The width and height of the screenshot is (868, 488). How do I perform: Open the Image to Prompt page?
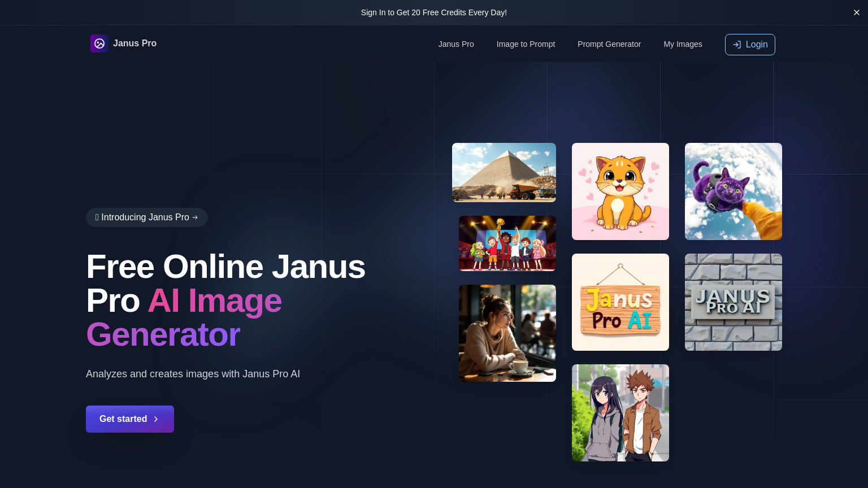[526, 44]
